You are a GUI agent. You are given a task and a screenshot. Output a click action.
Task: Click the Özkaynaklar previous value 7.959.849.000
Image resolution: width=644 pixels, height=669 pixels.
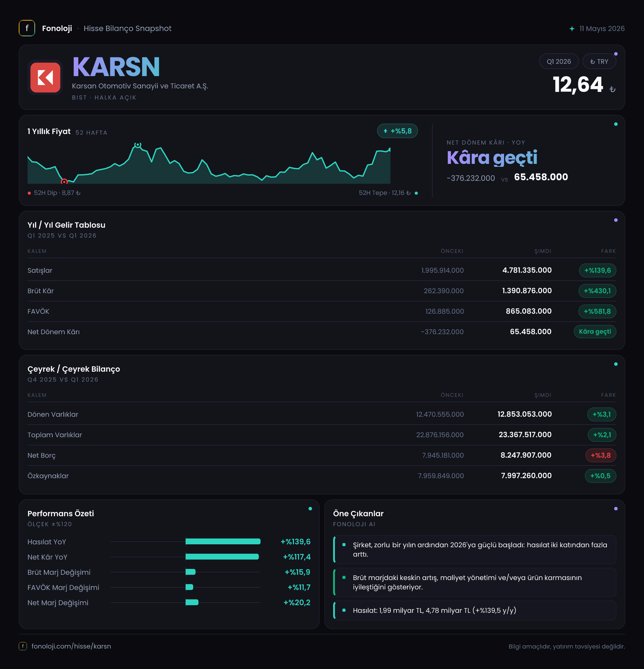(441, 476)
